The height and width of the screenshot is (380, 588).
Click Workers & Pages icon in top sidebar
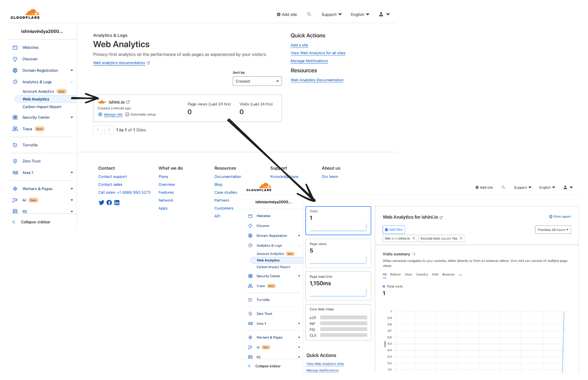pyautogui.click(x=15, y=189)
